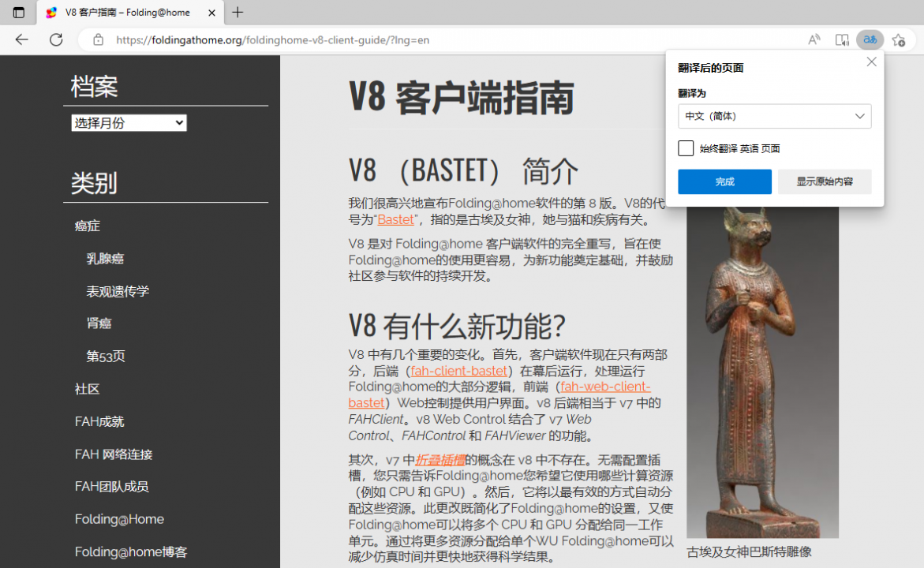Click the 翻译后的页面 popup title
924x568 pixels.
click(x=711, y=68)
